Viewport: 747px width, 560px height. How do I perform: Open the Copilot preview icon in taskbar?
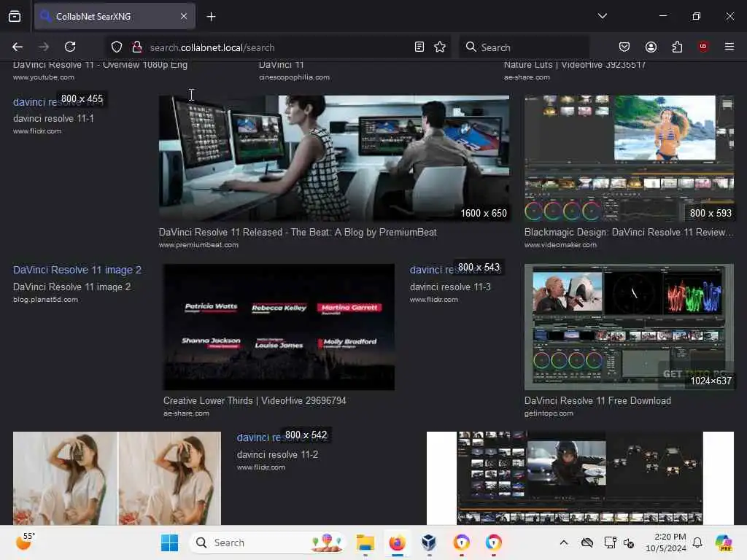click(x=724, y=542)
